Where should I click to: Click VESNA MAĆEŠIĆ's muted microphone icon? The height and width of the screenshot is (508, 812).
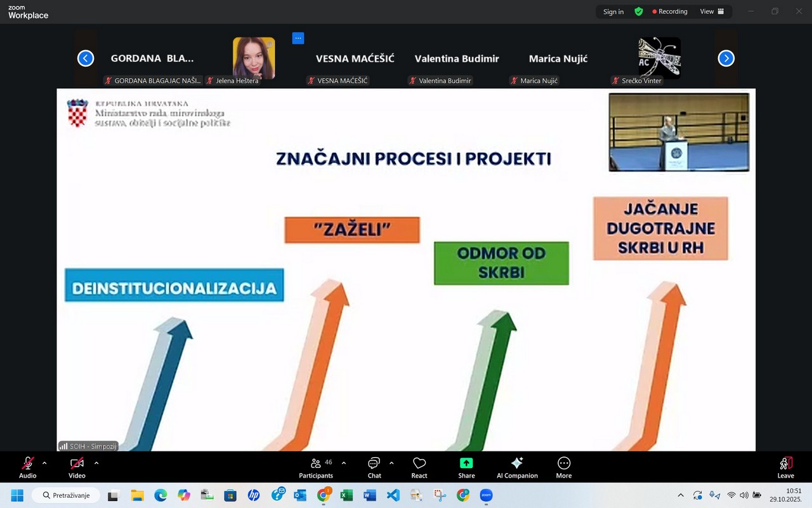310,81
